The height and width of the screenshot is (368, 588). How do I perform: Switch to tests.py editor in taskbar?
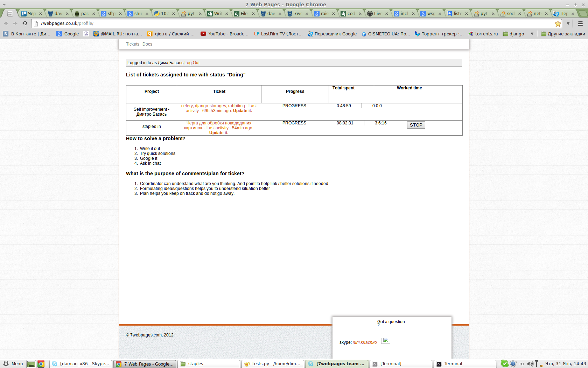(273, 364)
